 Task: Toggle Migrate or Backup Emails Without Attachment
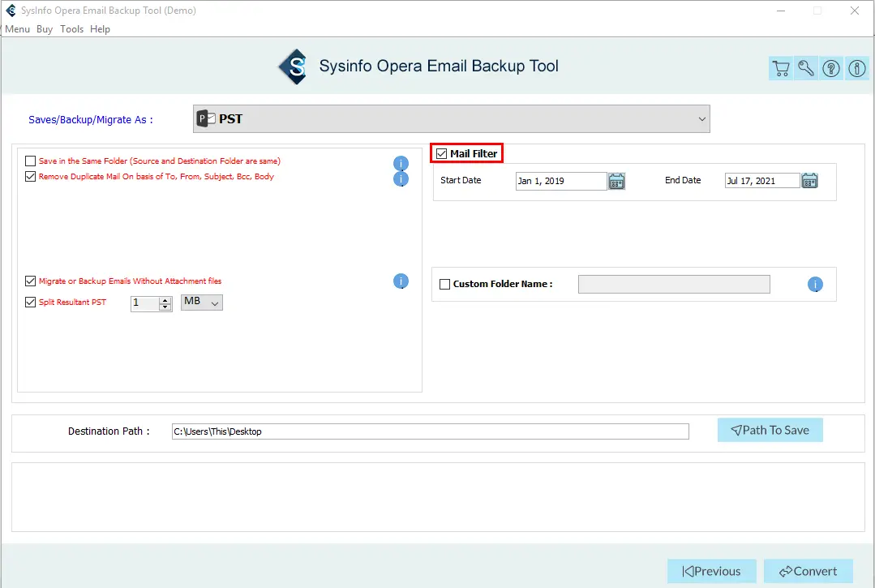click(31, 281)
